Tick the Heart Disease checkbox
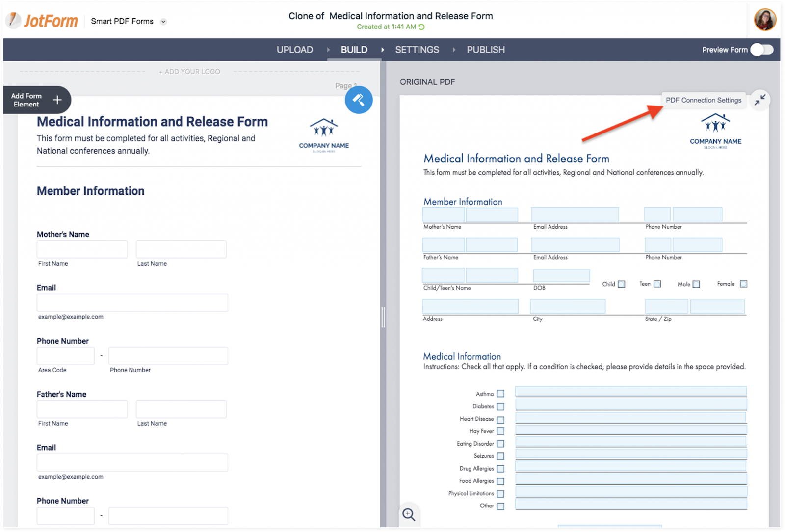The height and width of the screenshot is (532, 785). (500, 420)
